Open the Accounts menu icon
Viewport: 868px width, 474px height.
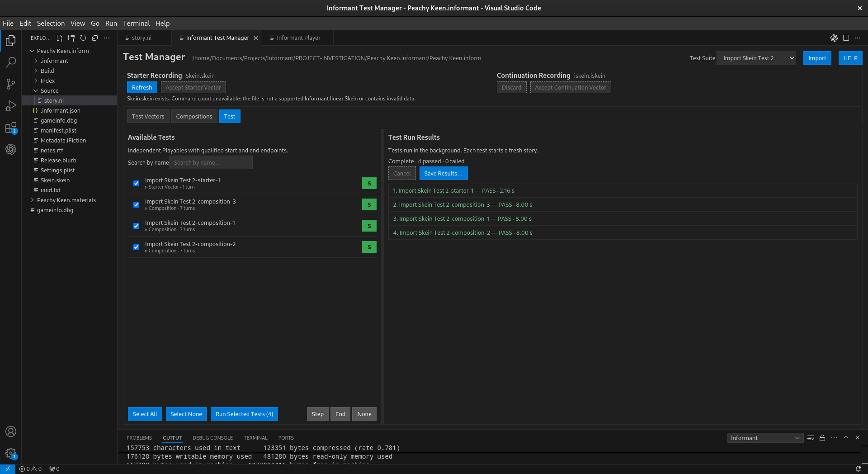(11, 431)
